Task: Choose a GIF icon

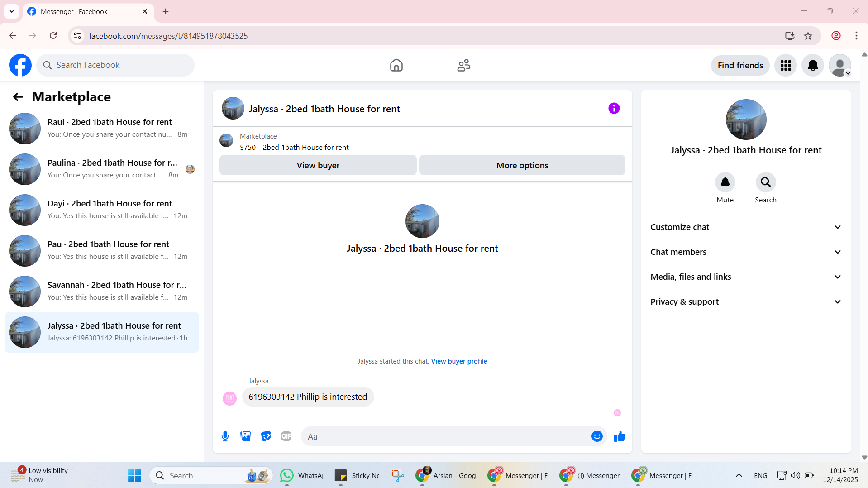Action: 286,436
